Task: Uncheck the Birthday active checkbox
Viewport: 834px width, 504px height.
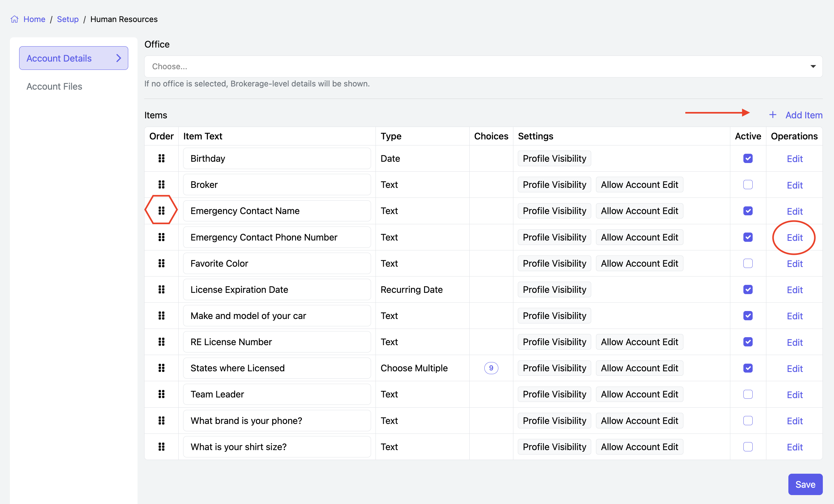Action: click(748, 159)
